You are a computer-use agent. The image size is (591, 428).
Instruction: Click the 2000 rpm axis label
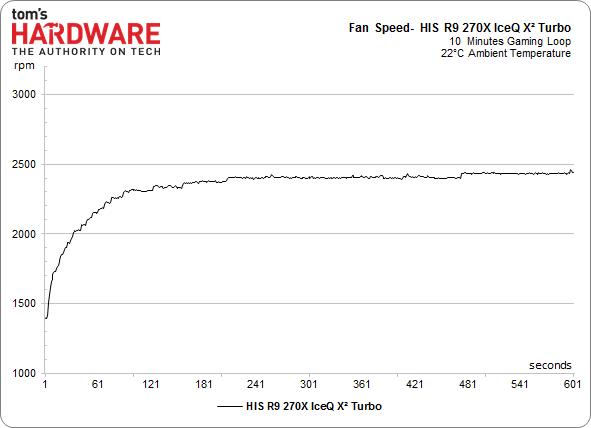(24, 234)
